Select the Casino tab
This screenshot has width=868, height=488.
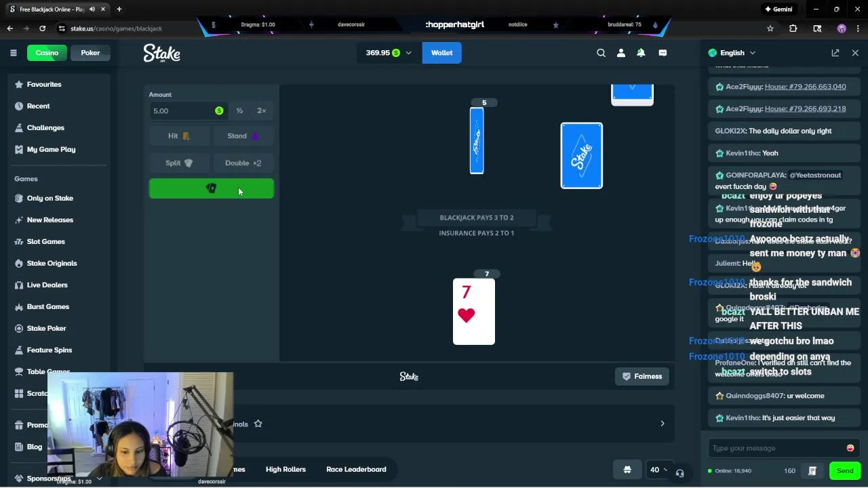pyautogui.click(x=47, y=53)
